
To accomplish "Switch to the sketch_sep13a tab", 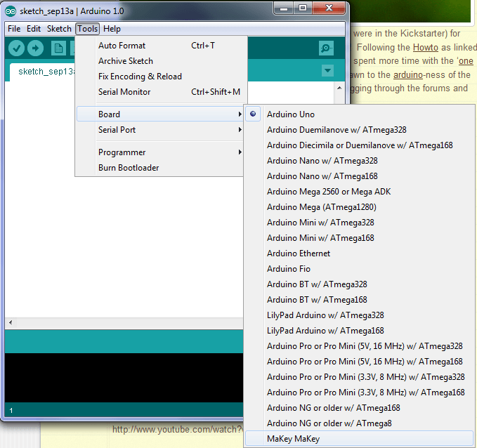I will [x=41, y=72].
